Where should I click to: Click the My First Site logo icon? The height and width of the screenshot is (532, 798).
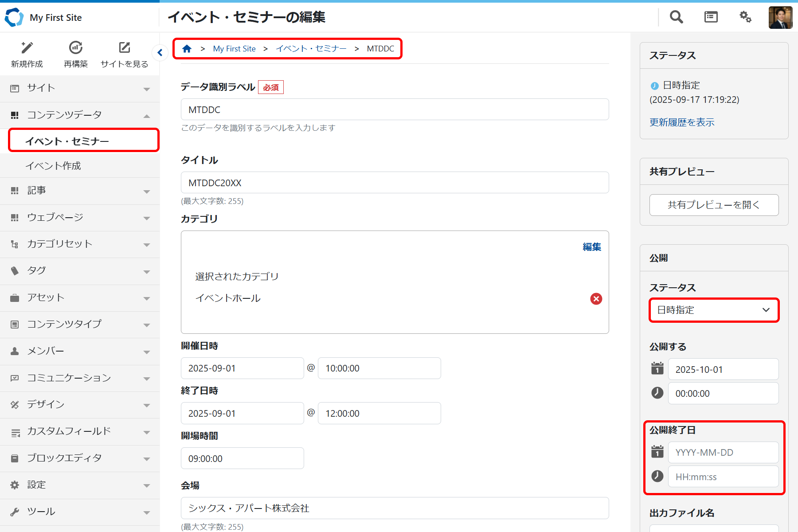14,17
